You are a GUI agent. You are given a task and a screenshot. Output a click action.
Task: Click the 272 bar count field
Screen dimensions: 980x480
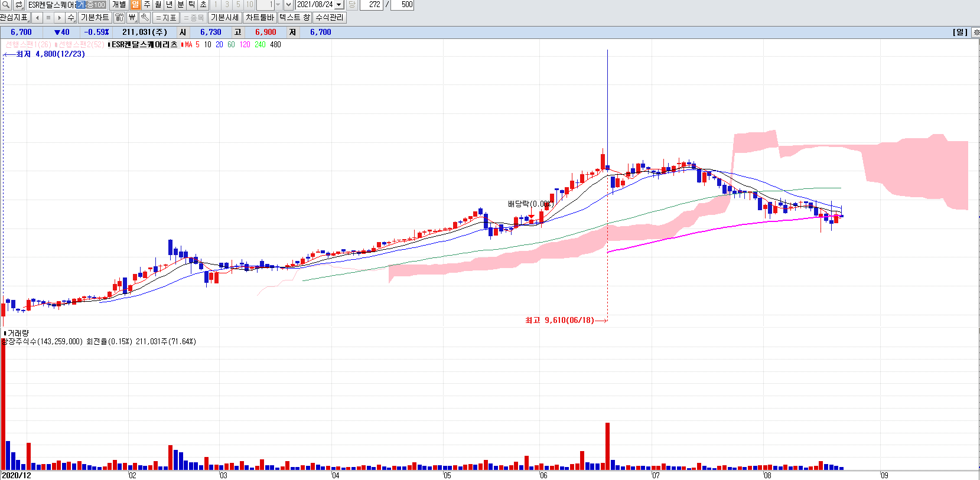click(x=372, y=5)
